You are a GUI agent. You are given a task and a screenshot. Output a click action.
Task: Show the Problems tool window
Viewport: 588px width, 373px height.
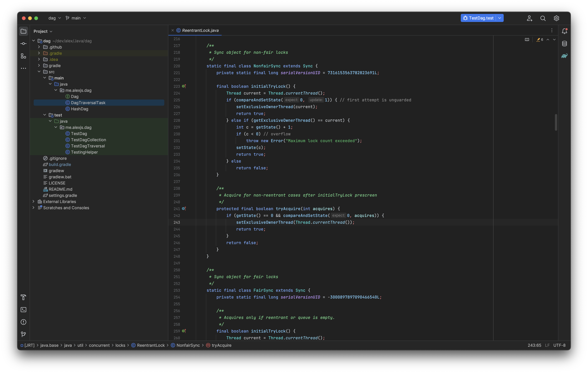click(x=23, y=322)
